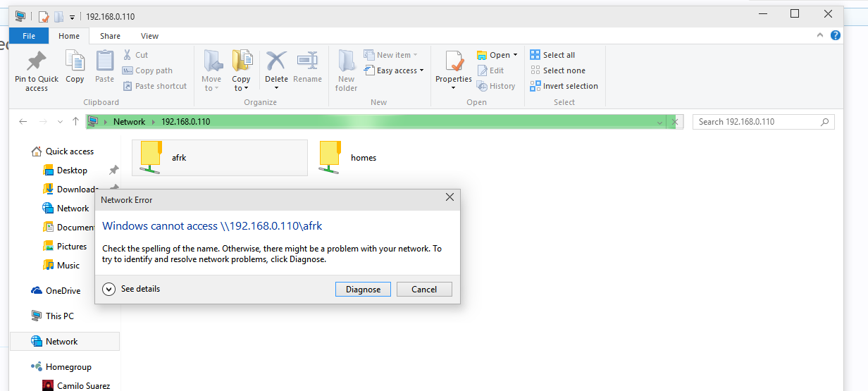This screenshot has width=868, height=391.
Task: Click Select none
Action: point(557,70)
